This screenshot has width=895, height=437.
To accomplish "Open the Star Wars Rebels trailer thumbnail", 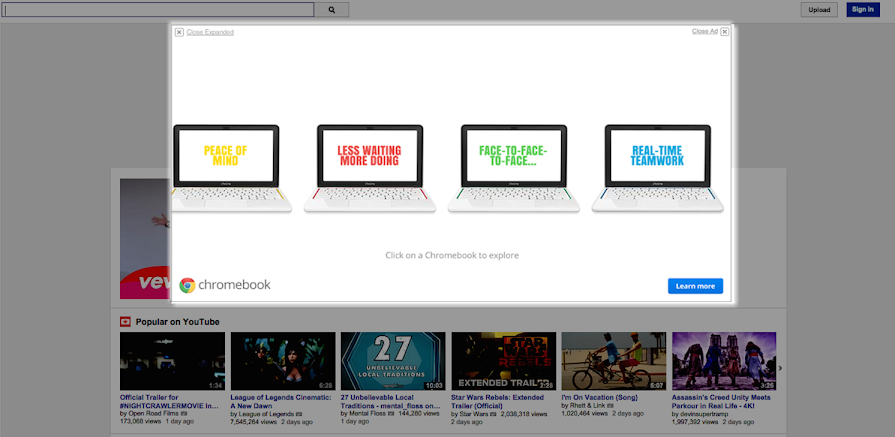I will 504,361.
